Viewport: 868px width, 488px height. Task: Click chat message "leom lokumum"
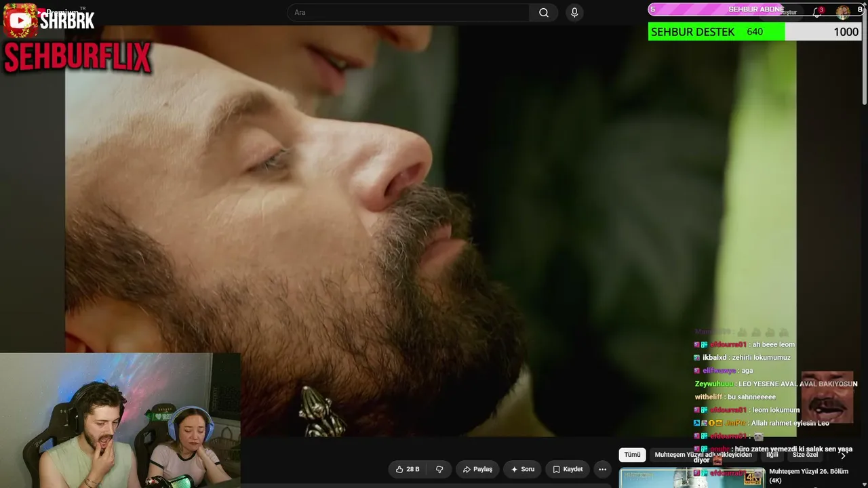776,410
